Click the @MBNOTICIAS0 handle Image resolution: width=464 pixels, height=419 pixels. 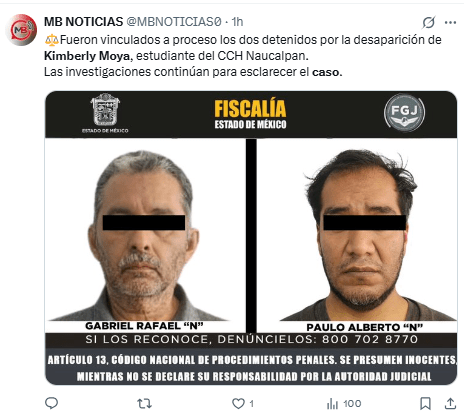tap(174, 22)
